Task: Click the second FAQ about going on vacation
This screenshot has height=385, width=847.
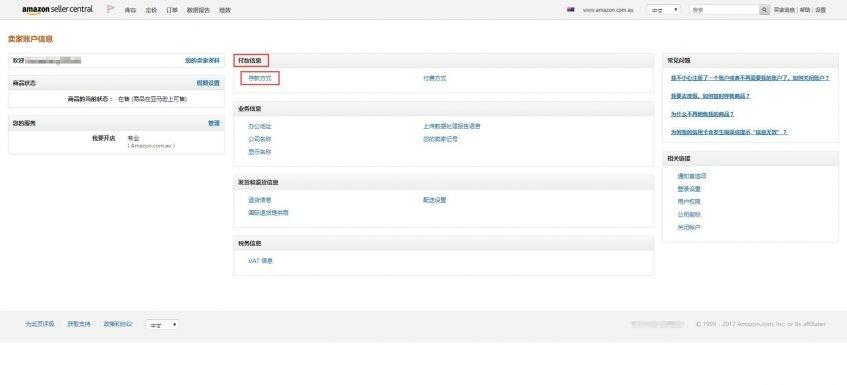Action: click(710, 96)
